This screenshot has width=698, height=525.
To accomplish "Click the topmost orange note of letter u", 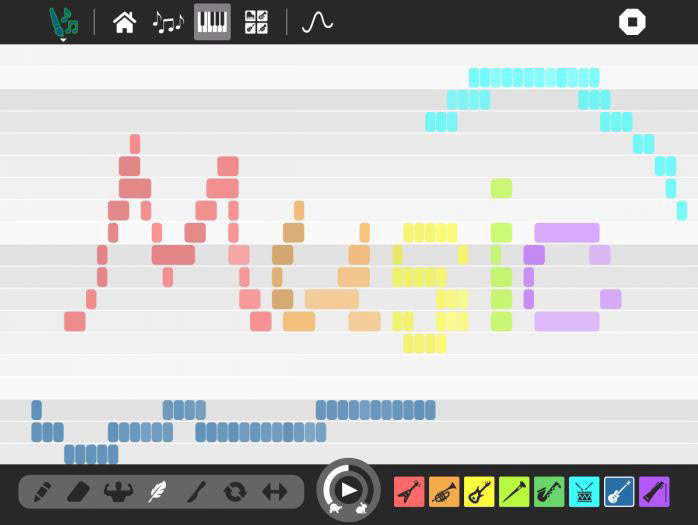I will pyautogui.click(x=299, y=210).
